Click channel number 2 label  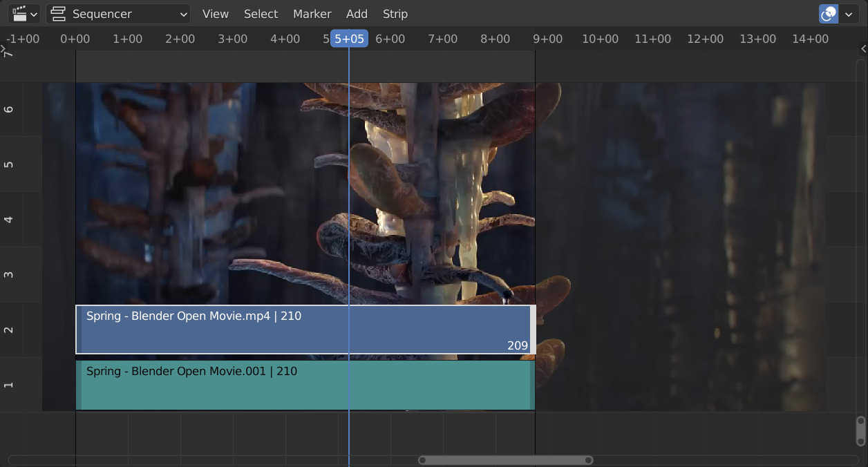9,330
